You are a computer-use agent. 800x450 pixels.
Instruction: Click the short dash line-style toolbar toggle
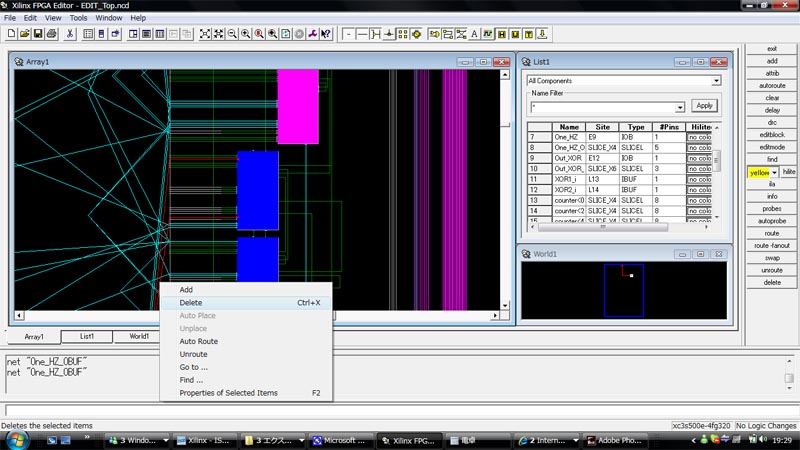coord(348,34)
